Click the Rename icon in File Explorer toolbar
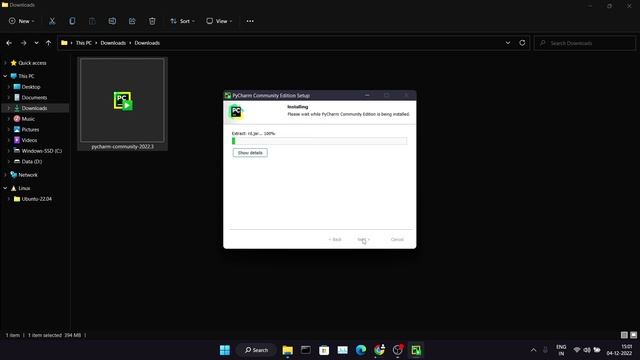640x360 pixels. [x=112, y=21]
